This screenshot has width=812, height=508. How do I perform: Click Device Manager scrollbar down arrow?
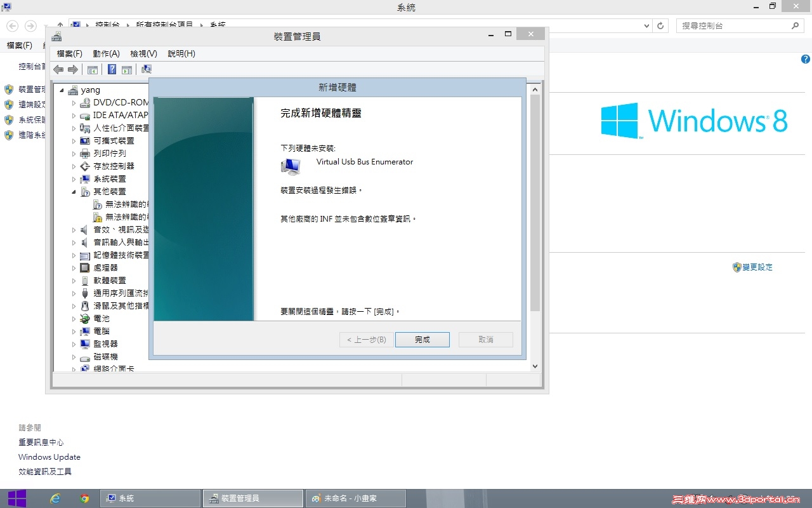[x=535, y=366]
